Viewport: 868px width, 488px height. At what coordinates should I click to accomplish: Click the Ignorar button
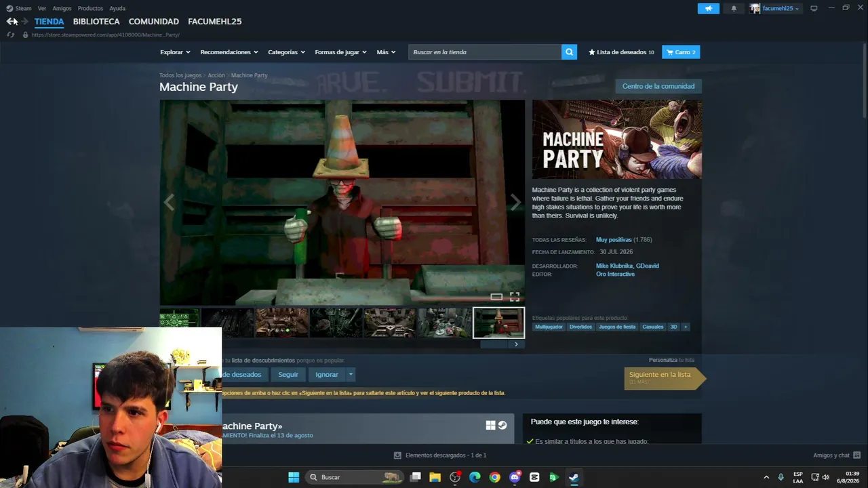click(x=327, y=374)
